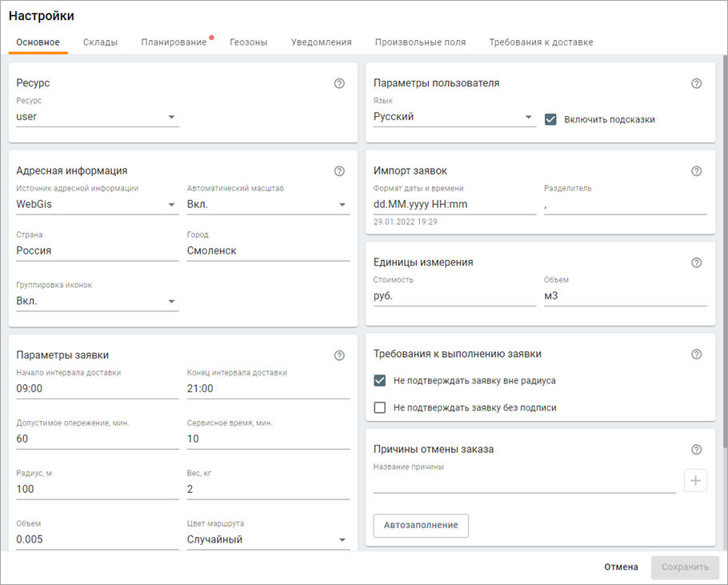Expand the Ресурс dropdown showing user

(97, 117)
